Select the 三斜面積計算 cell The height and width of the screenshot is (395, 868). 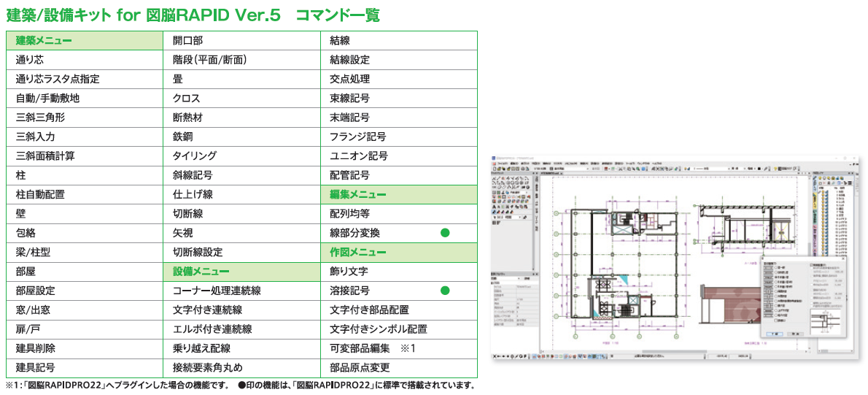[x=84, y=156]
